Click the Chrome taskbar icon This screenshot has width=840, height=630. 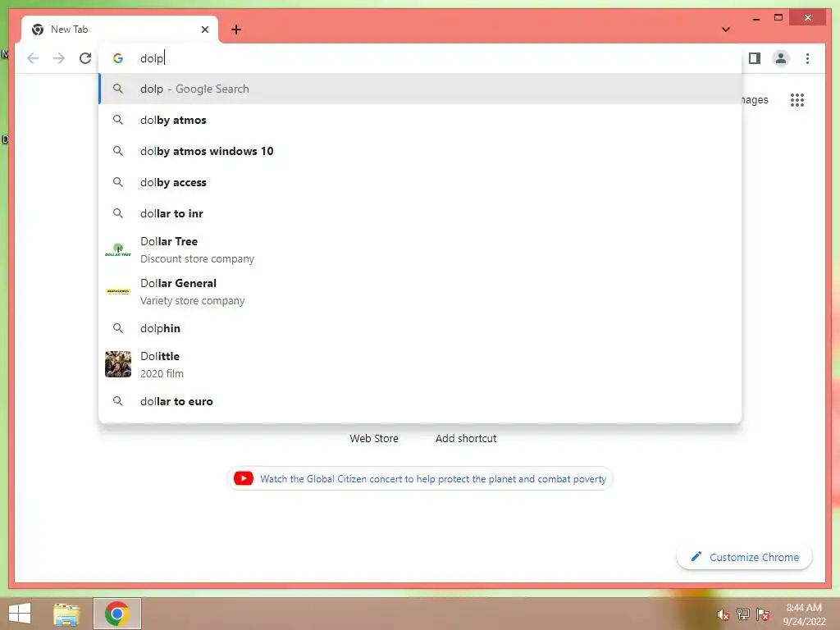(x=117, y=614)
